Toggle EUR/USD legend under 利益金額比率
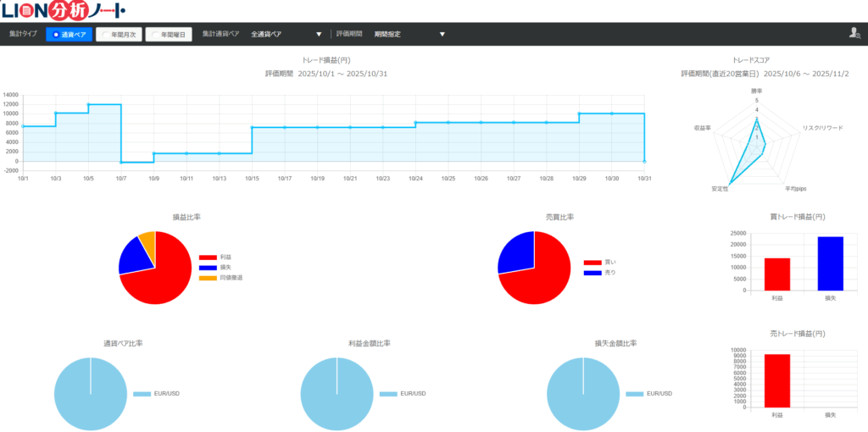 pos(387,394)
